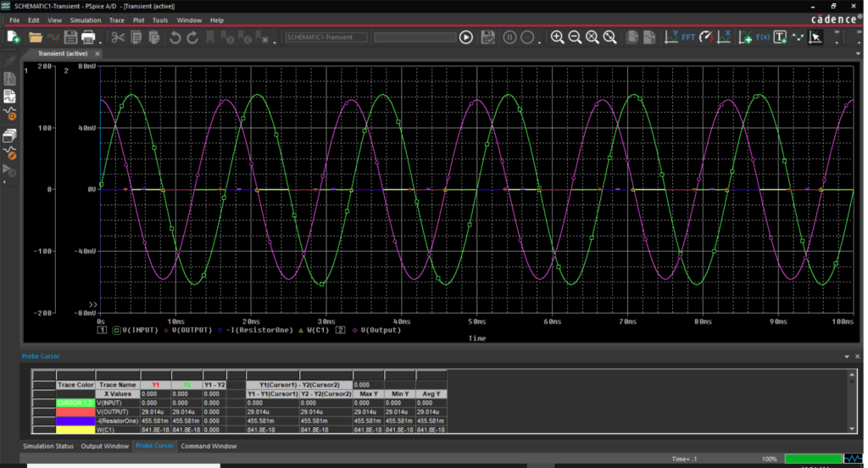Toggle mark data points icon
Viewport: 868px width, 468px height.
point(798,37)
